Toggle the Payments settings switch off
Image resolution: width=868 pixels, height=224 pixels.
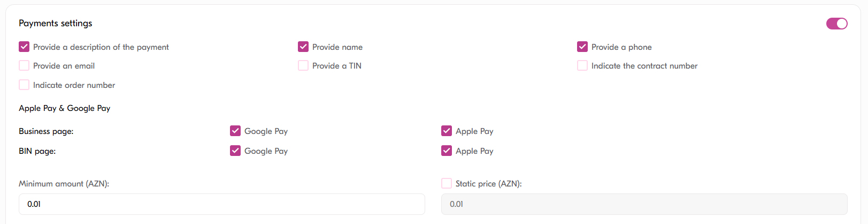[x=836, y=24]
